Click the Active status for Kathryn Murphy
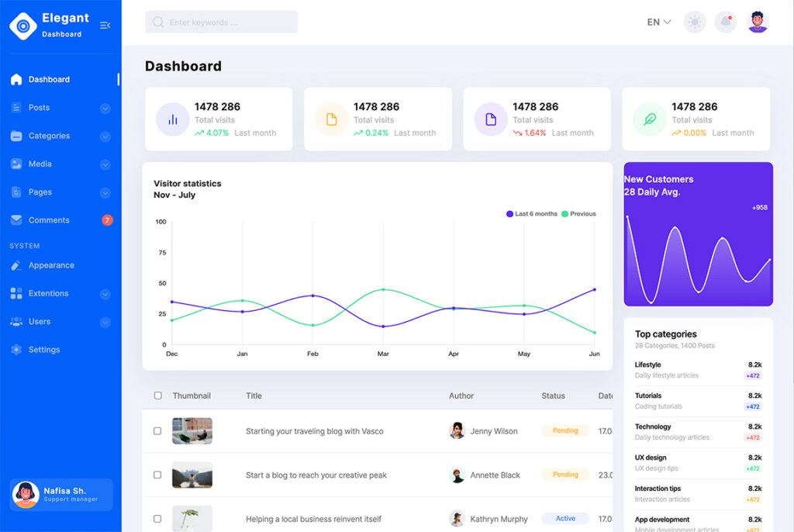The image size is (794, 532). [x=565, y=518]
